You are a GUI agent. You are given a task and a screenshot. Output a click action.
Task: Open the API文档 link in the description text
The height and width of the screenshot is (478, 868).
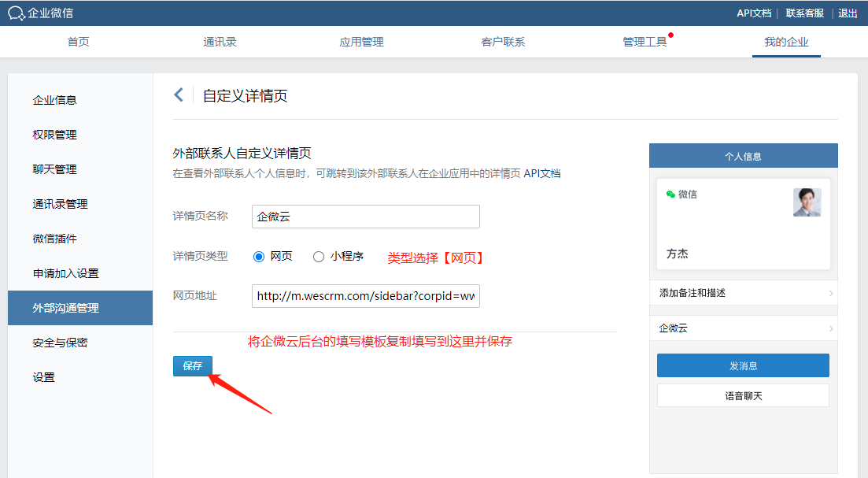click(x=542, y=173)
